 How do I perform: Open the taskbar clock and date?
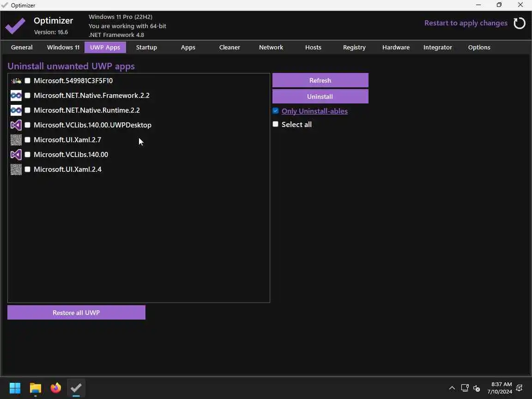click(x=500, y=388)
